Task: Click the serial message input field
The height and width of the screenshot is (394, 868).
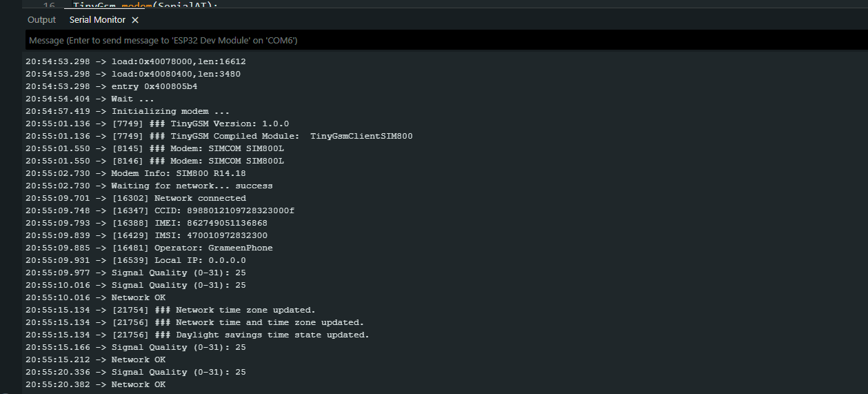Action: pyautogui.click(x=441, y=41)
